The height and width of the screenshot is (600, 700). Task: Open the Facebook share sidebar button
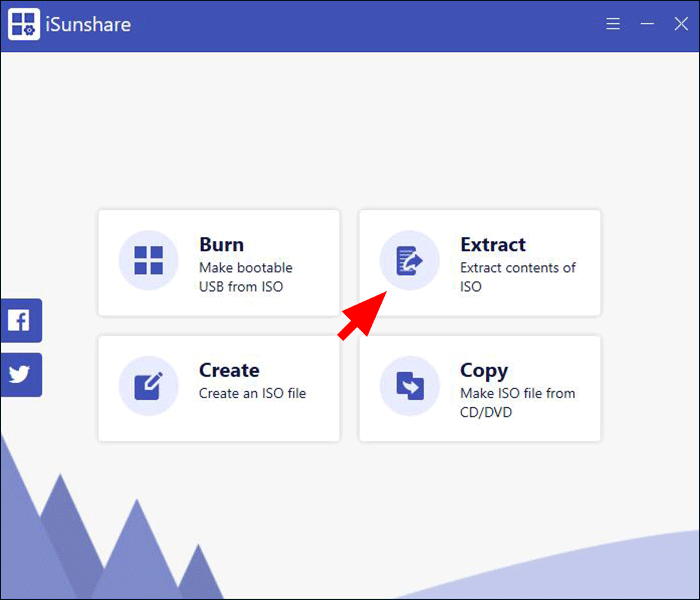click(21, 321)
